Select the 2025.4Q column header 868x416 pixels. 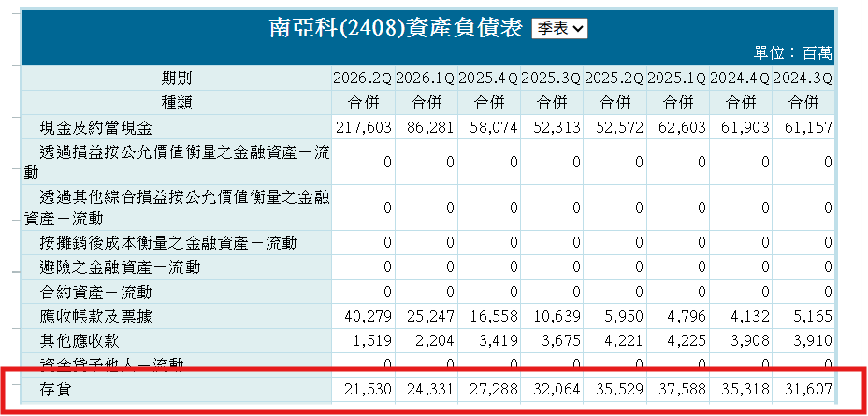click(x=488, y=79)
